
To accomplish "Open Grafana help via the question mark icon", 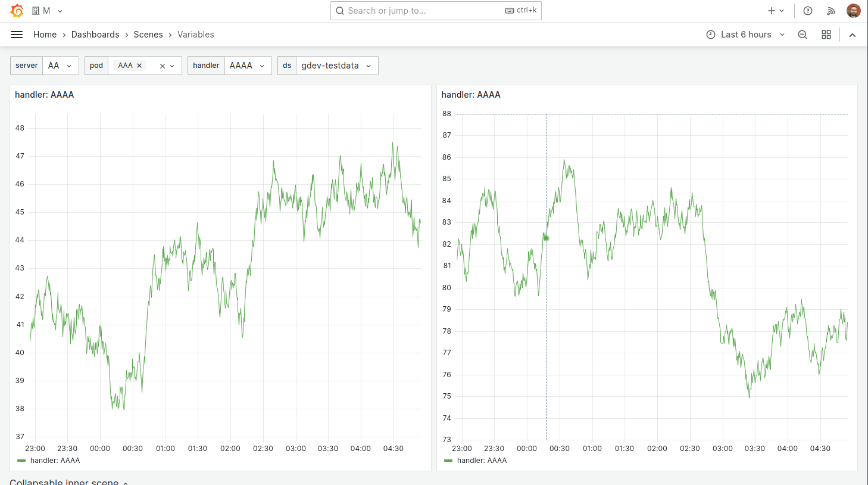I will click(x=807, y=10).
